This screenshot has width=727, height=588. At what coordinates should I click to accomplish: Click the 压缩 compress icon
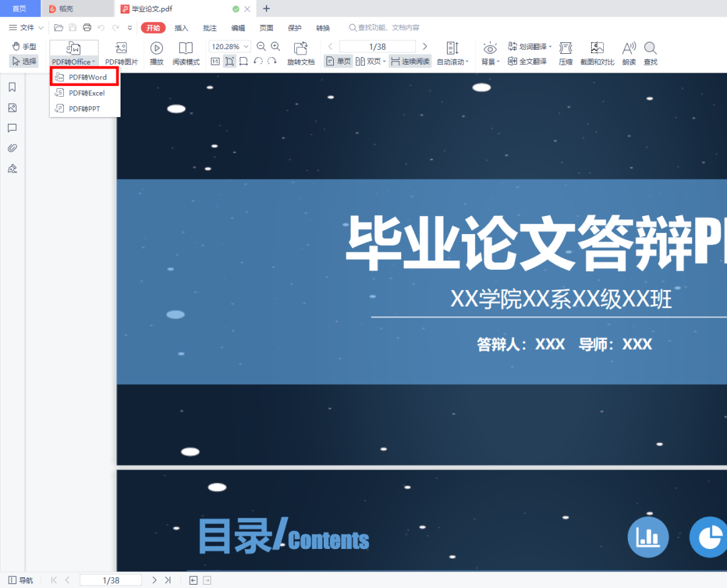click(565, 48)
